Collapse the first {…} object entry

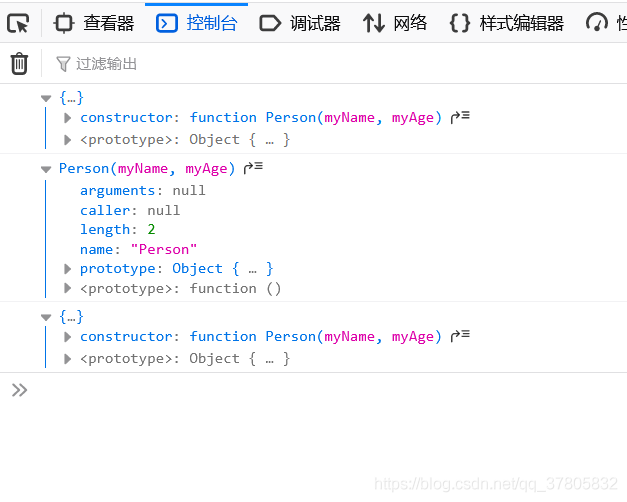[x=46, y=98]
